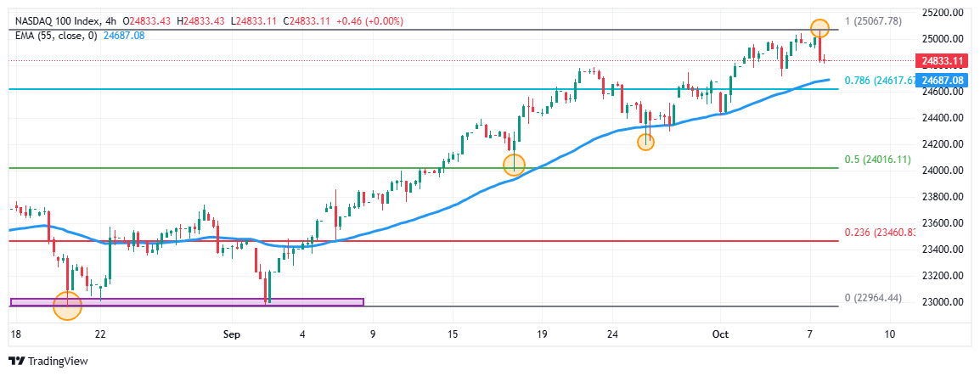
Task: Click the 24000.00 tick on the price scale
Action: pos(943,171)
